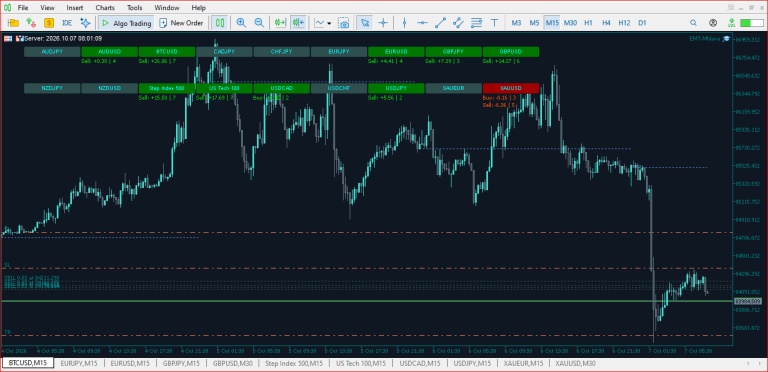Draw a vertical line
Image resolution: width=768 pixels, height=372 pixels.
405,23
